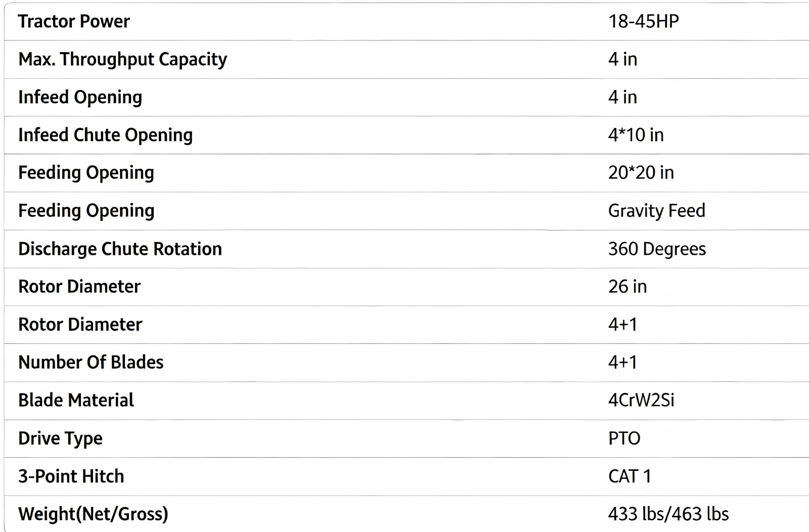Select the Infeed Chute Opening label
Screen dimensions: 809x532
tap(105, 135)
